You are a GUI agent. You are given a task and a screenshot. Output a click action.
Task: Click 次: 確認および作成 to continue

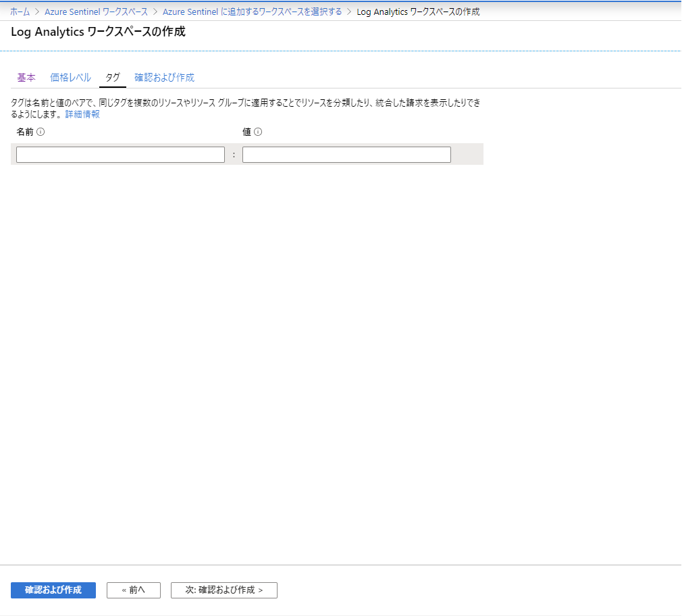(224, 590)
